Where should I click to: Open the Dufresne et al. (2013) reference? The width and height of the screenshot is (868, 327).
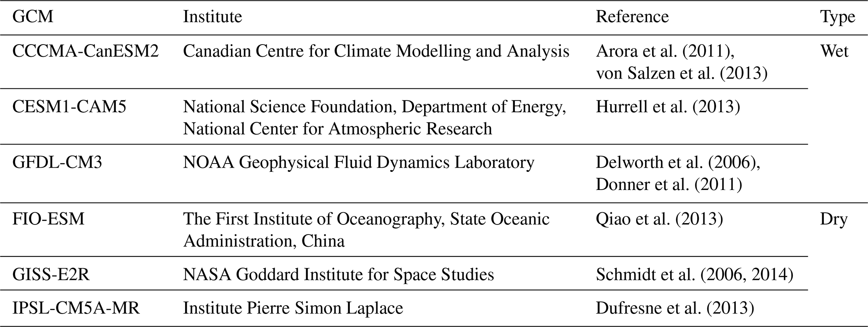[675, 309]
